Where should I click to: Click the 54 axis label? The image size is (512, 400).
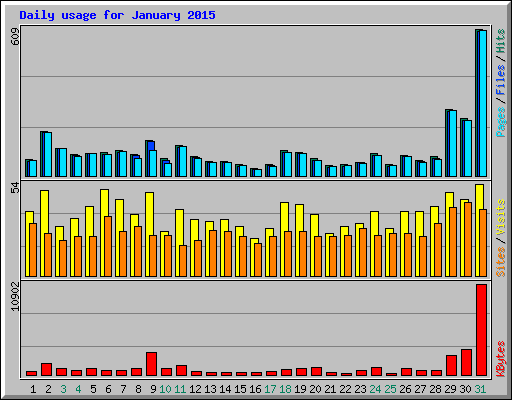click(x=15, y=188)
